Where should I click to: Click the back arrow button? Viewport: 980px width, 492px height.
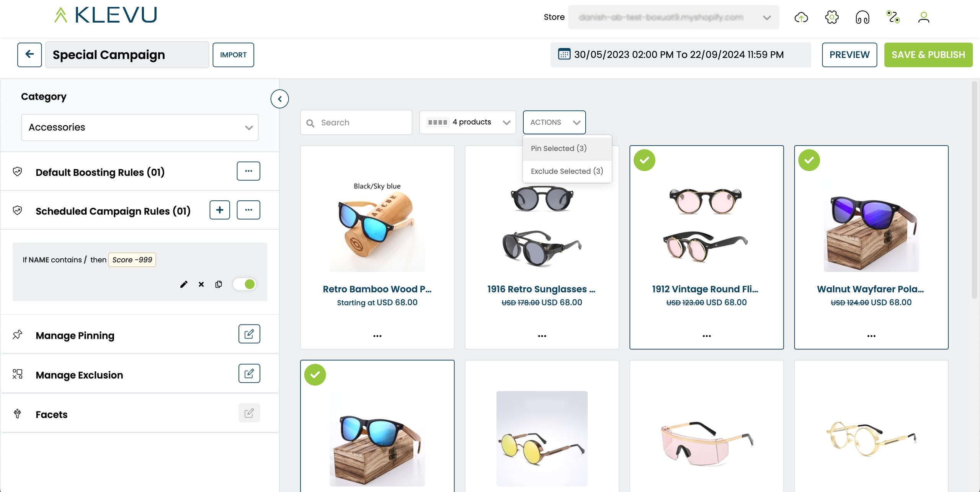[29, 55]
